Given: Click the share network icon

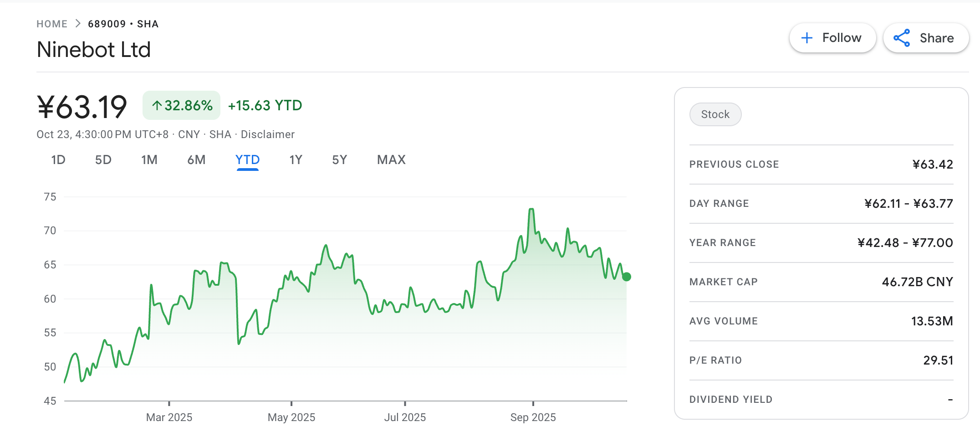Looking at the screenshot, I should (902, 38).
